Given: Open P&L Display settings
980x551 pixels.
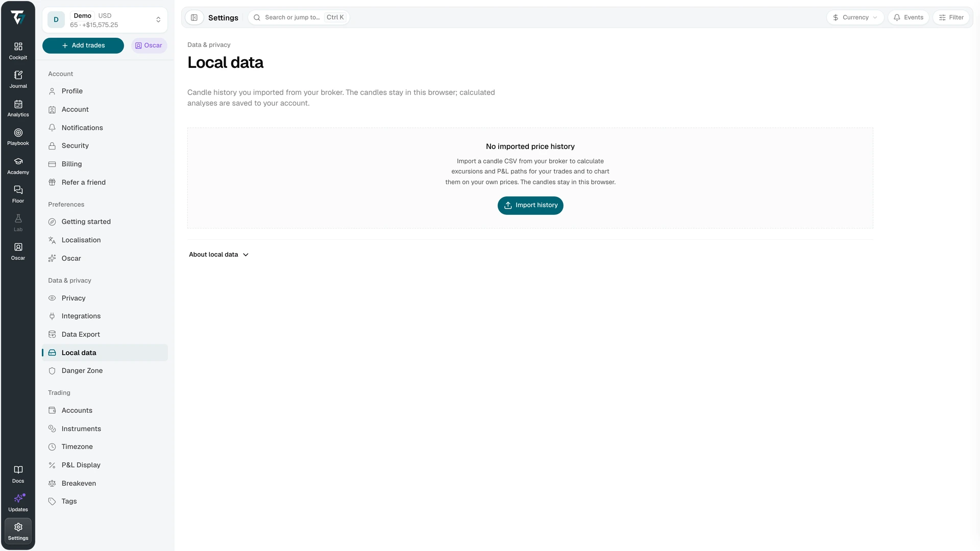Looking at the screenshot, I should point(105,465).
